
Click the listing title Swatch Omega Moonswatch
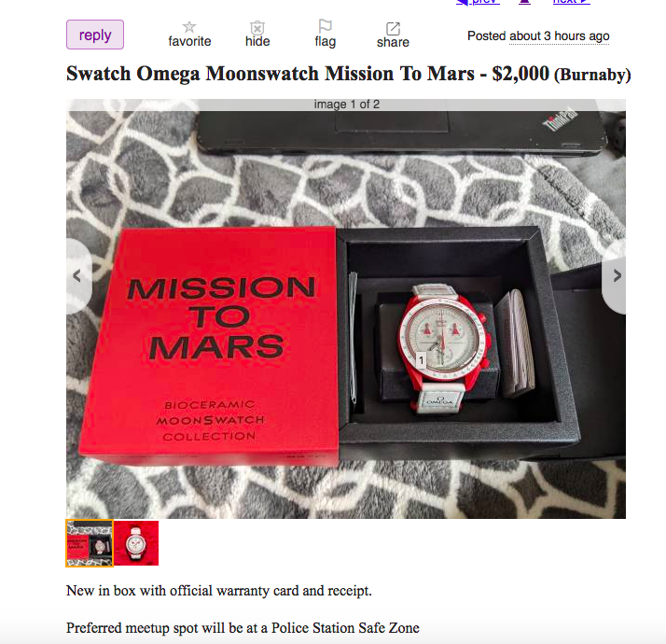pos(271,74)
